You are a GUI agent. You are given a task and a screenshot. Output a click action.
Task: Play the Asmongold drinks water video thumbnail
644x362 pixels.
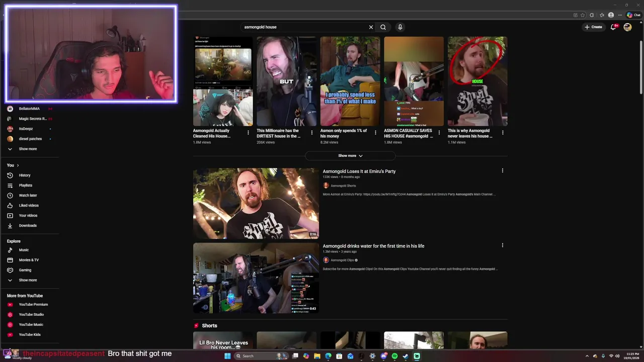coord(256,278)
